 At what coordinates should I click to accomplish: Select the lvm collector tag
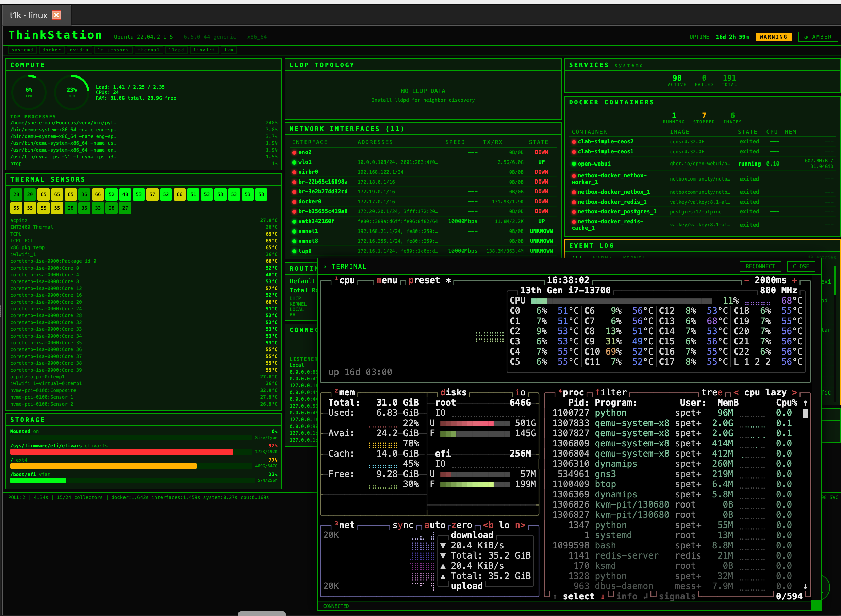(x=229, y=50)
